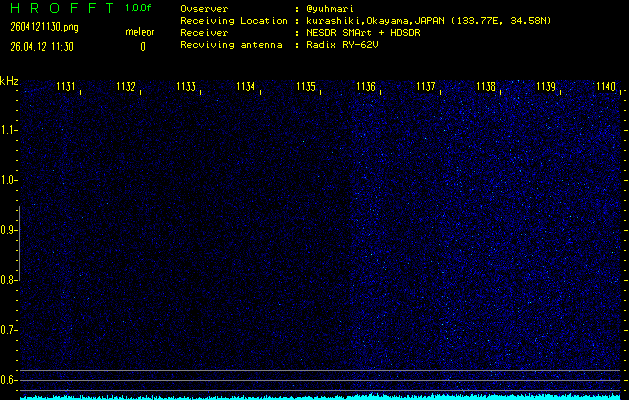This screenshot has width=629, height=400.
Task: Click the kHz axis unit label
Action: click(x=9, y=81)
